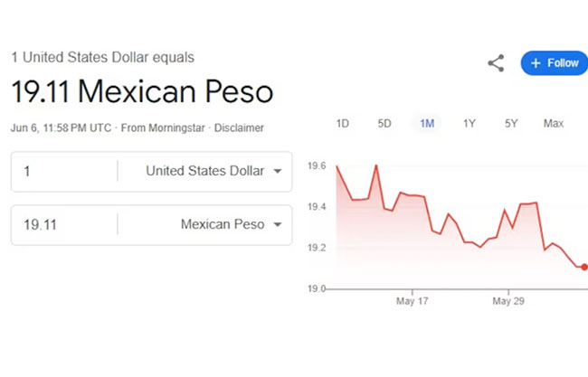Click the May 17 axis label
The width and height of the screenshot is (588, 377).
[411, 301]
